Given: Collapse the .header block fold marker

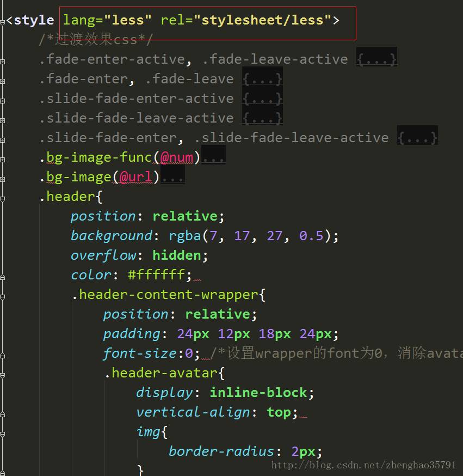Looking at the screenshot, I should point(2,199).
